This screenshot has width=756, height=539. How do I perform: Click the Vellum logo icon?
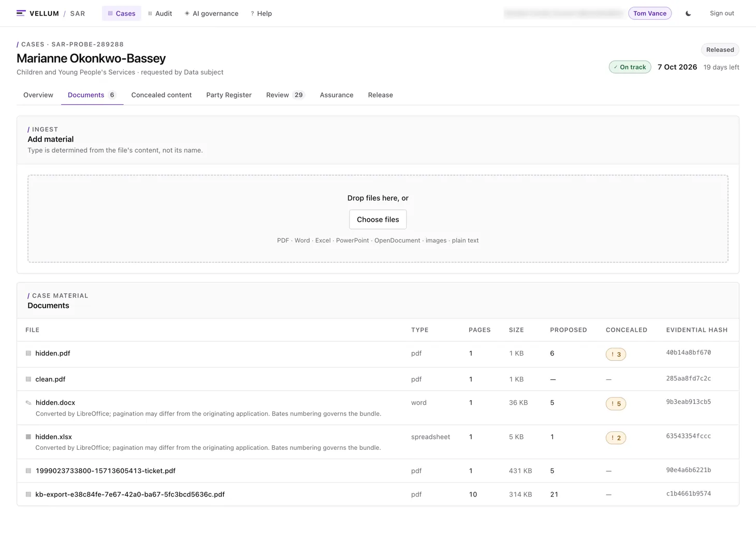(x=21, y=13)
